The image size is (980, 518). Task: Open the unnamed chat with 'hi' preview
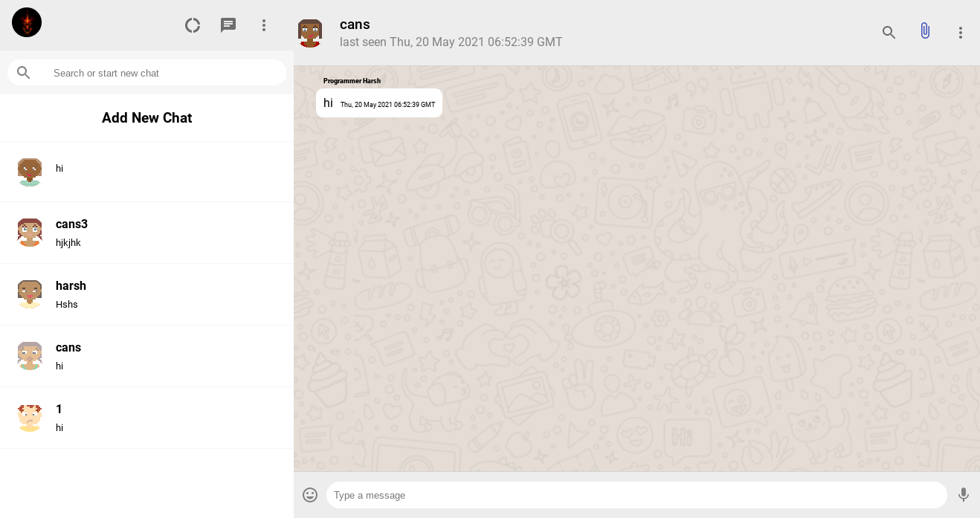click(x=146, y=171)
